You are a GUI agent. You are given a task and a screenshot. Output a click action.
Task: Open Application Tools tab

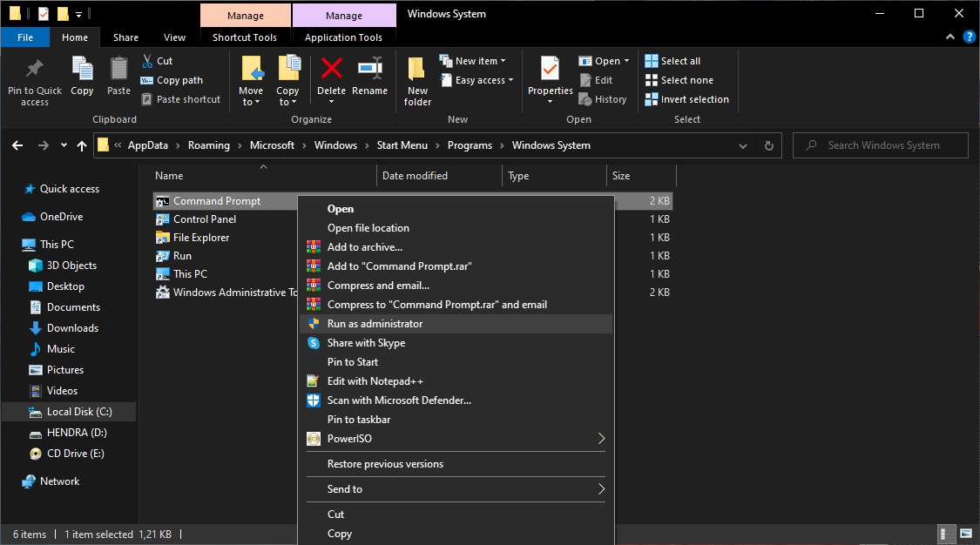tap(343, 37)
